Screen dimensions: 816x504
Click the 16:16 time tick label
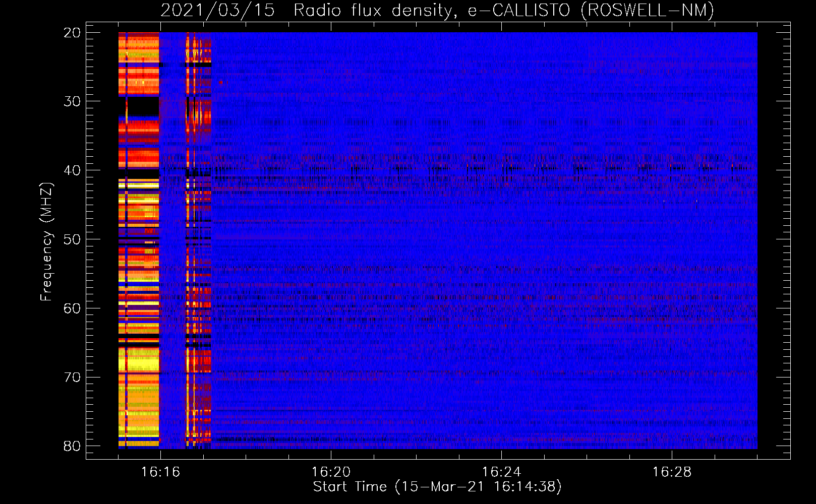160,472
